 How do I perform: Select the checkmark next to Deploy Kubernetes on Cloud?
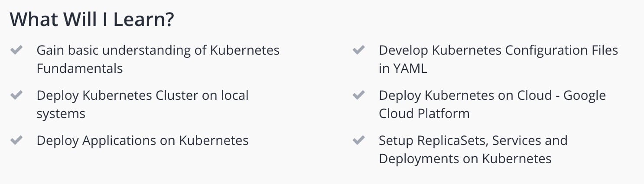point(358,95)
